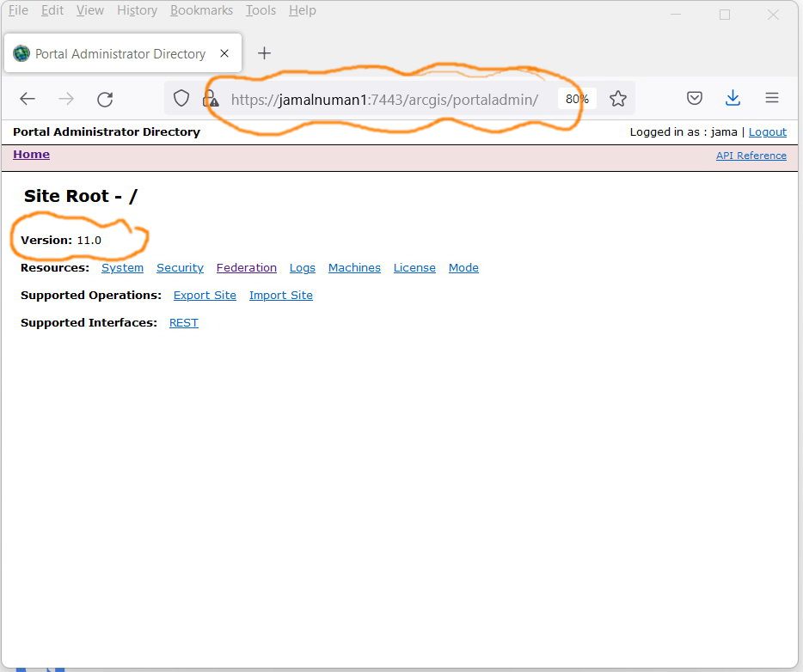
Task: Close the Portal Administrator Directory tab
Action: pyautogui.click(x=224, y=53)
